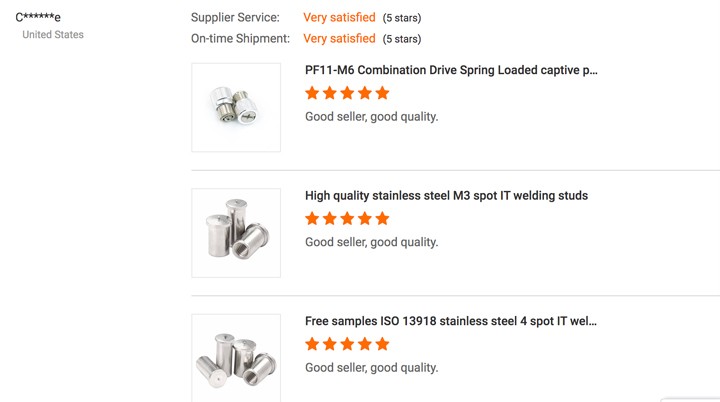
Task: Open PF11-M6 Combination Drive Spring Loaded title
Action: point(451,70)
